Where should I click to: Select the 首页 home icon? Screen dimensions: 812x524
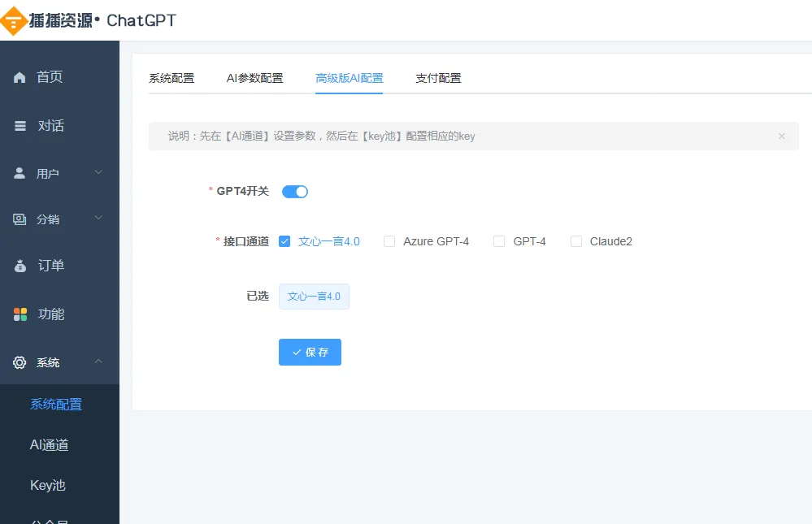tap(20, 76)
